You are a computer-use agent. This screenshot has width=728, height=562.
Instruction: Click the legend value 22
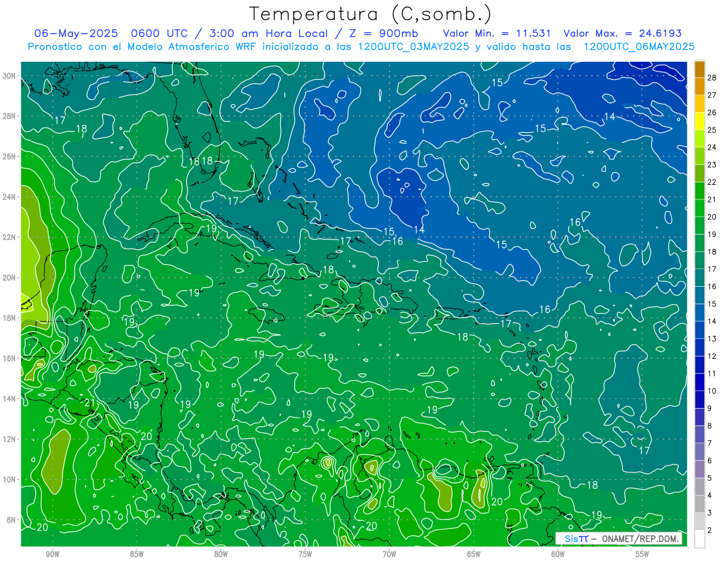712,182
